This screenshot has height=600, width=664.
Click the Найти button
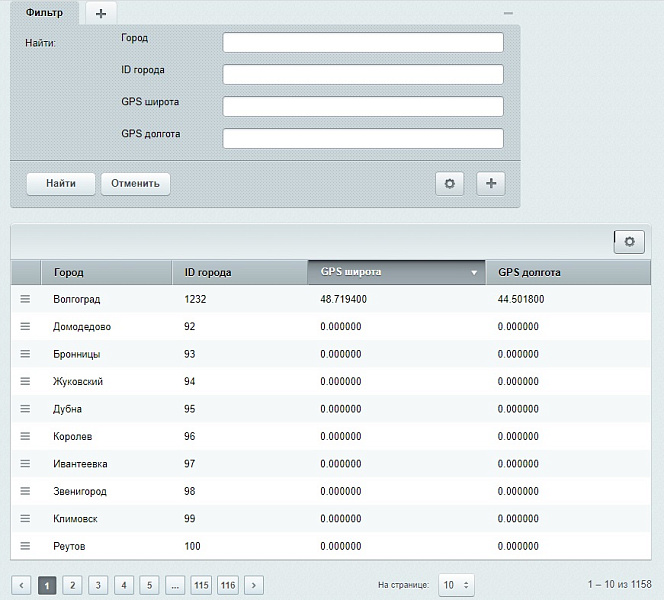[x=60, y=184]
